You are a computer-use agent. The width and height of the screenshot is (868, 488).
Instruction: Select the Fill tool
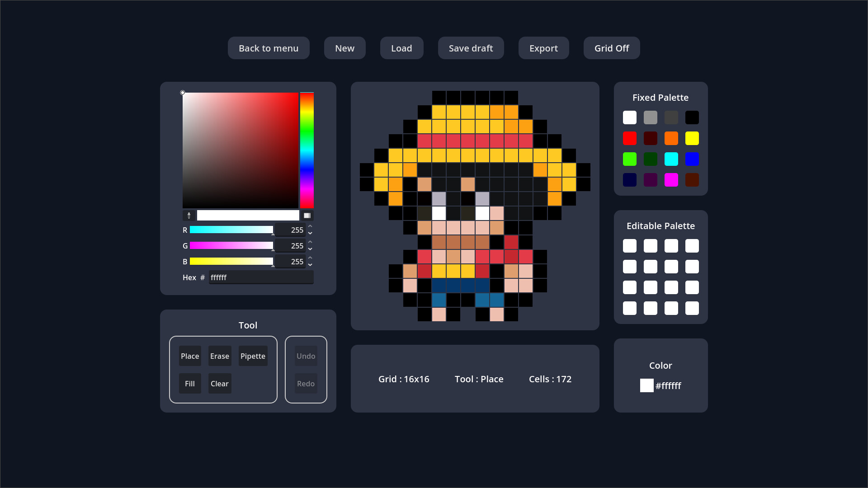tap(189, 383)
